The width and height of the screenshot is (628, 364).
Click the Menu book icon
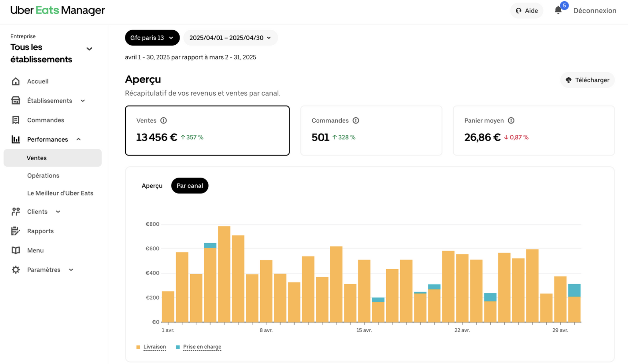pyautogui.click(x=16, y=250)
